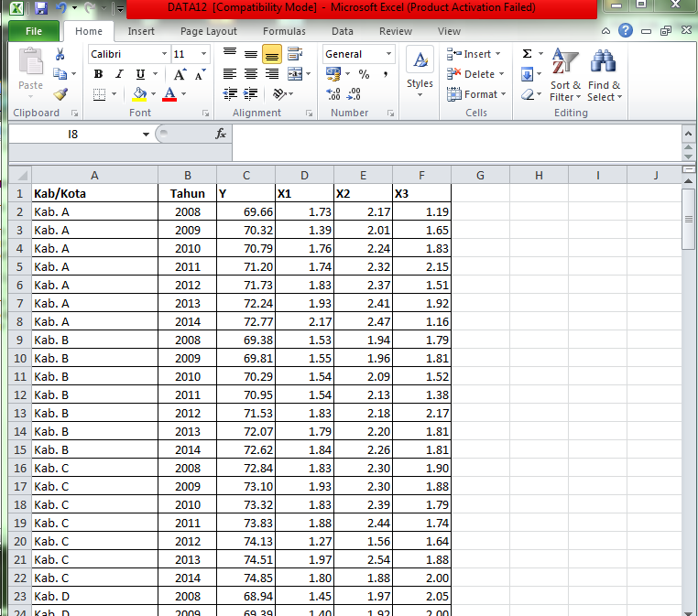Switch to the View tab
698x616 pixels.
[449, 31]
